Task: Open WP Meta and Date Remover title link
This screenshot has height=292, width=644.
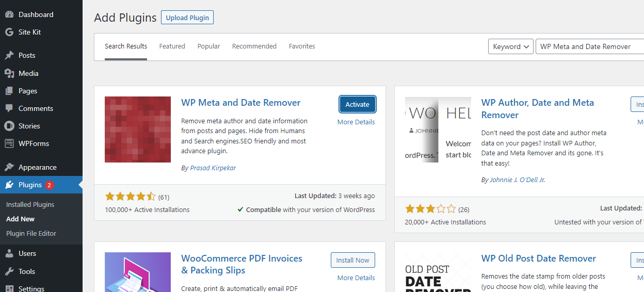Action: coord(241,103)
